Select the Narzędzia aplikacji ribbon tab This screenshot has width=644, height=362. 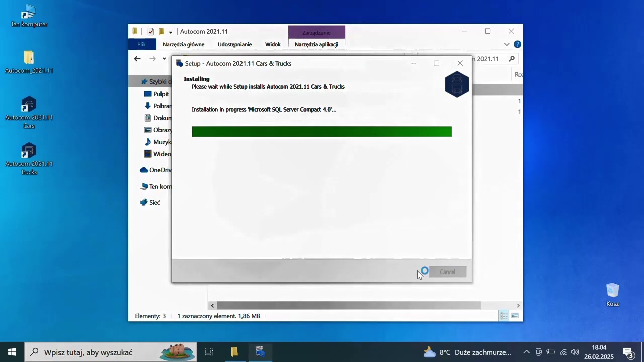(316, 44)
